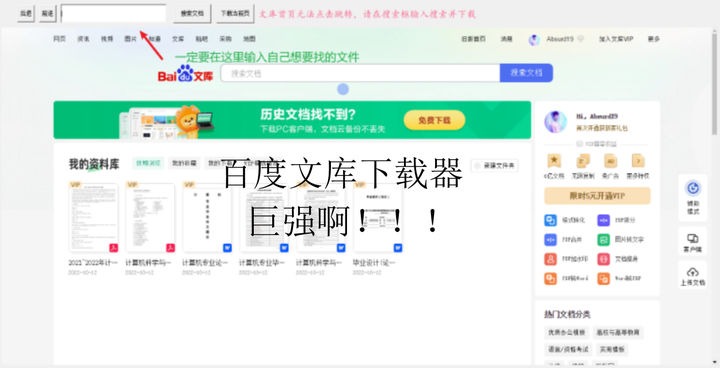Screen dimensions: 720x368
Task: Click the 免广告 AD privilege icon
Action: (x=610, y=160)
